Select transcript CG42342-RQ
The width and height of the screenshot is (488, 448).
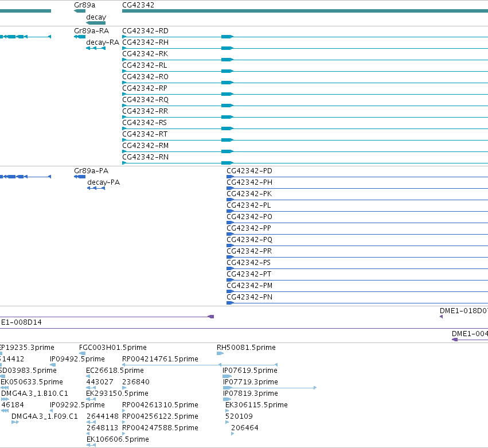tap(145, 100)
